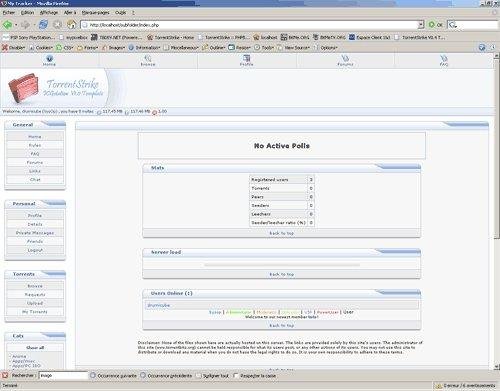Click the username link in Users Online
500x391 pixels.
(159, 305)
